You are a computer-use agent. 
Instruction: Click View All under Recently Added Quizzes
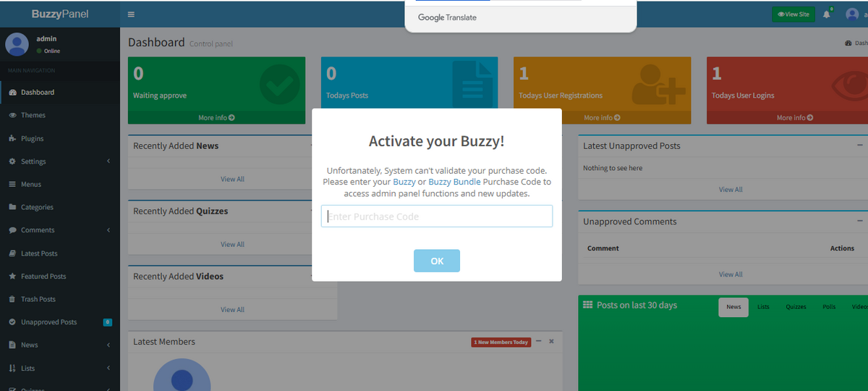pos(232,244)
